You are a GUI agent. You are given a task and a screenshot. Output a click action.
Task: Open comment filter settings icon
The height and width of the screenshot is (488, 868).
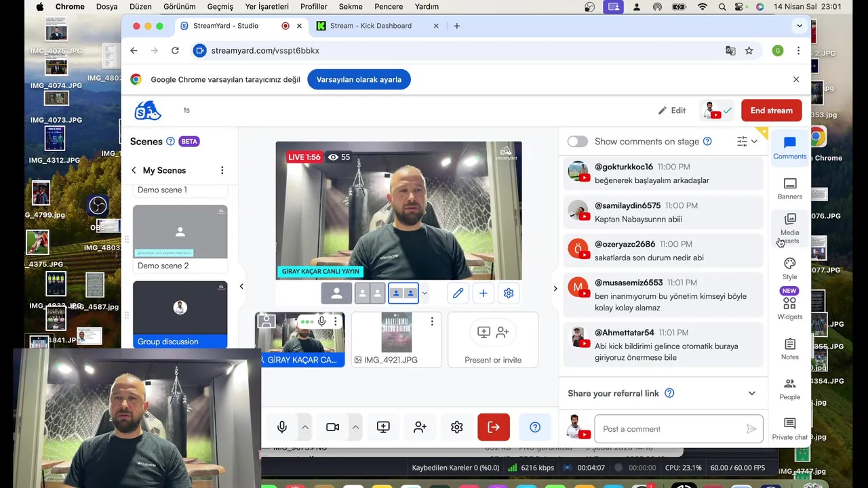pos(747,141)
